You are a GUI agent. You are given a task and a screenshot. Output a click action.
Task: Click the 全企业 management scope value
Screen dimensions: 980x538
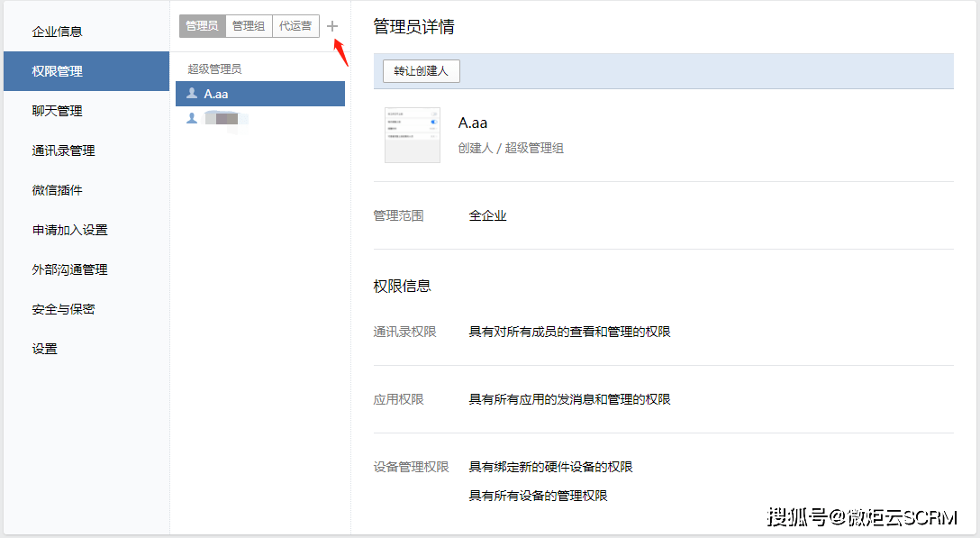(487, 215)
